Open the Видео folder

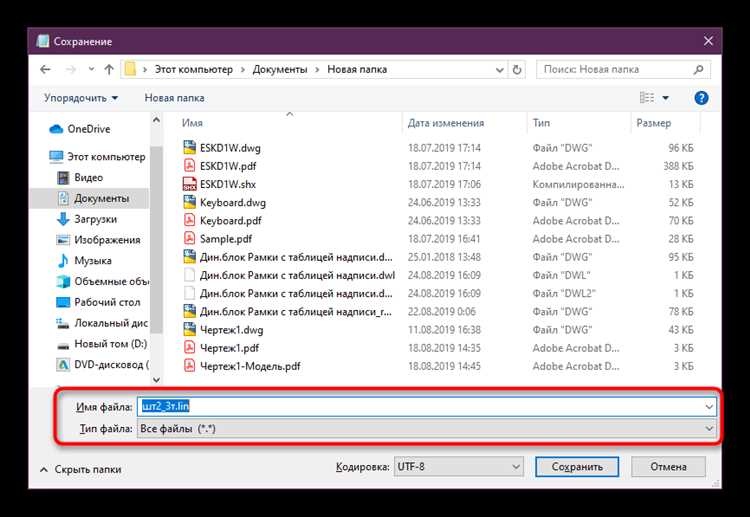[x=79, y=177]
